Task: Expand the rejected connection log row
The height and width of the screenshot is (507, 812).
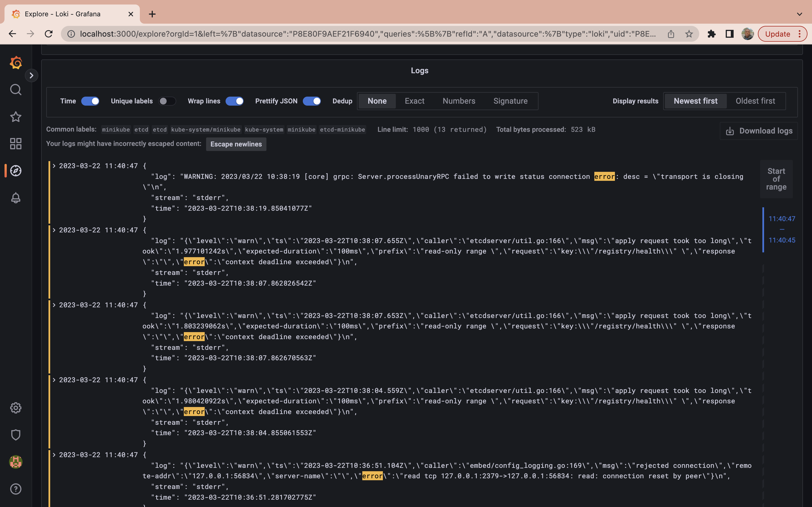Action: click(x=54, y=455)
